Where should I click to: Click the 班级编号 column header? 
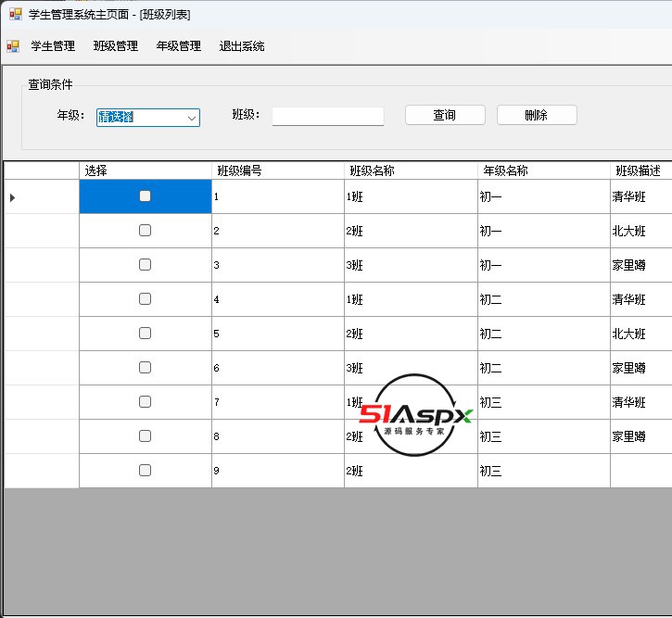tap(277, 170)
